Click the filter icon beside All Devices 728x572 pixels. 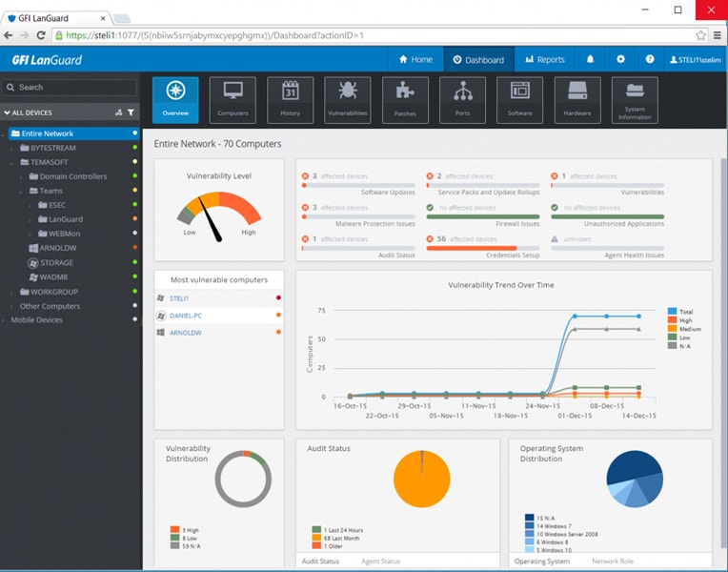131,112
